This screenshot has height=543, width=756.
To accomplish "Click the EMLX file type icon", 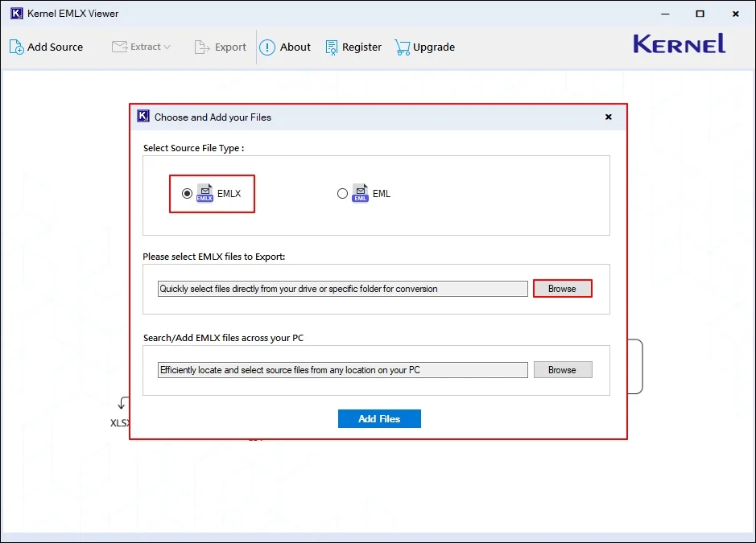I will coord(204,192).
